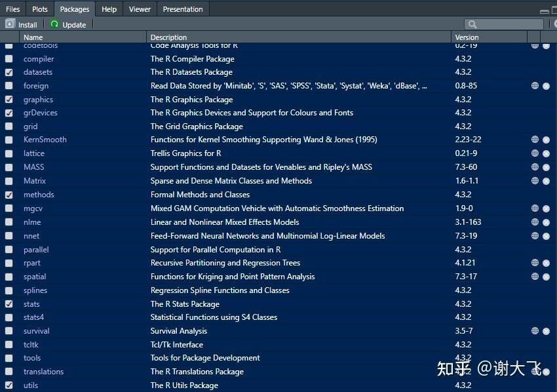Viewport: 557px width, 392px height.
Task: Uncheck the datasets package checkbox
Action: tap(9, 72)
